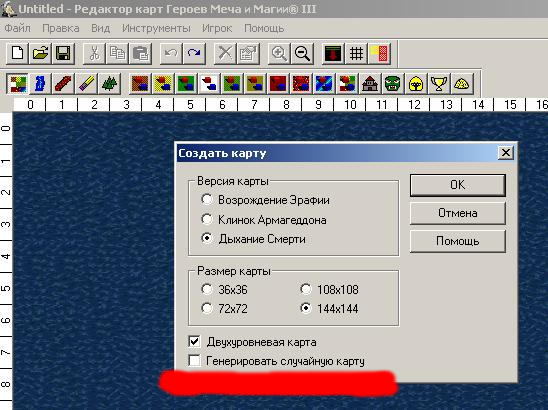Select the Terrain brush tool
548x410 pixels.
(17, 84)
